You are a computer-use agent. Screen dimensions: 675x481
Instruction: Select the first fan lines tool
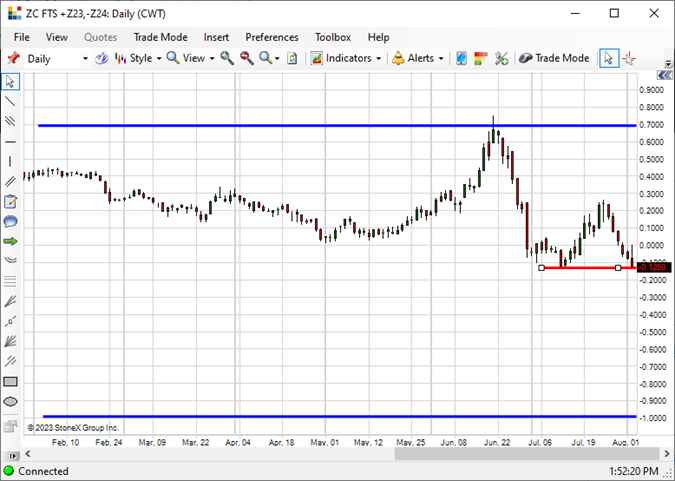(x=10, y=301)
